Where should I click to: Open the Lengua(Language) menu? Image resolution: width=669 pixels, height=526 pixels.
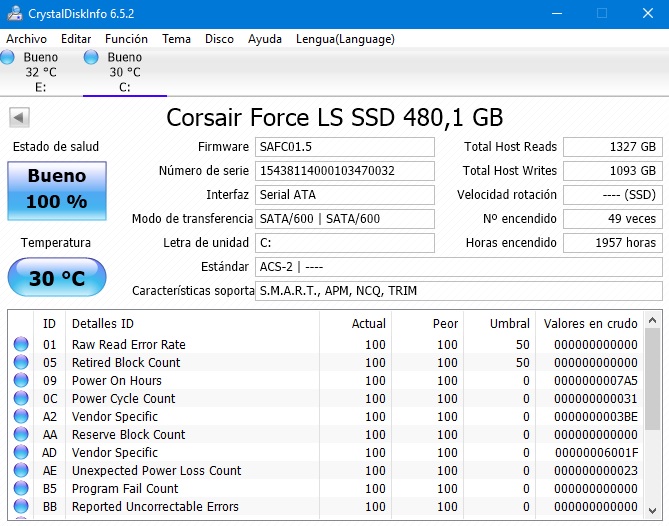[345, 39]
